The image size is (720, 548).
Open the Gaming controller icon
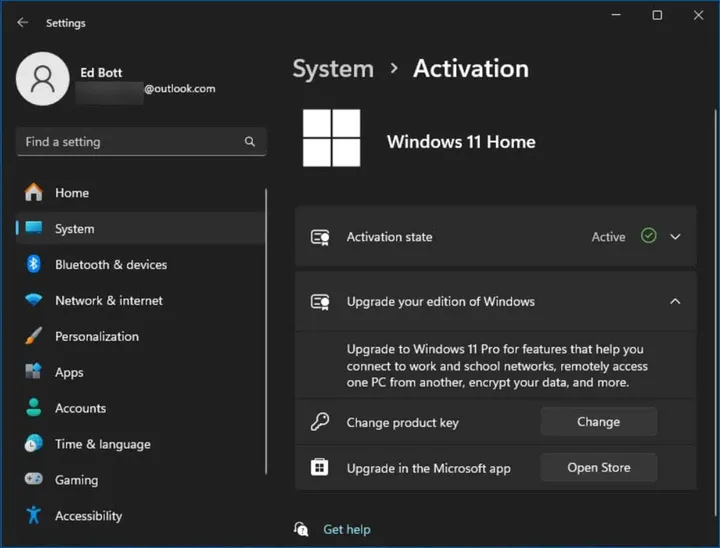tap(34, 480)
